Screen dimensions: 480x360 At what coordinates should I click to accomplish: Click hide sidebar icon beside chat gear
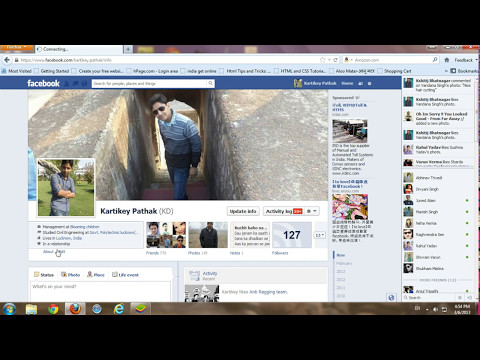(x=469, y=297)
